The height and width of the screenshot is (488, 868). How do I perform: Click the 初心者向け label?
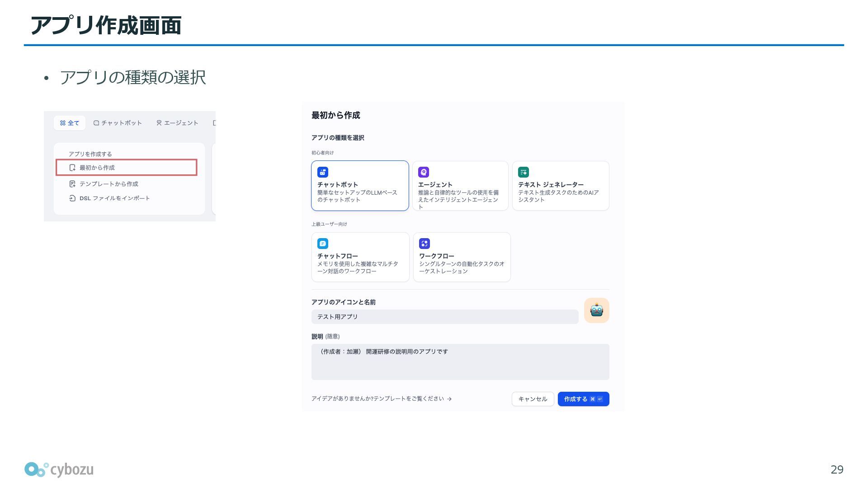pos(322,153)
